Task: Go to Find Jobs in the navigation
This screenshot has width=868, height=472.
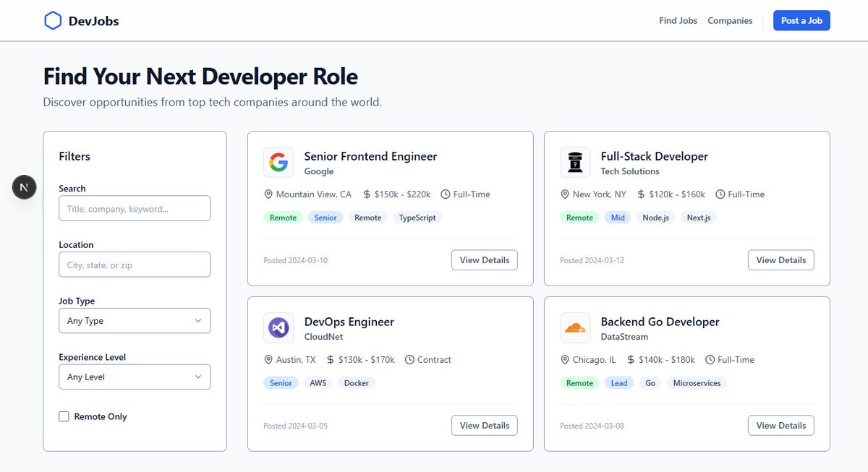Action: pyautogui.click(x=678, y=21)
